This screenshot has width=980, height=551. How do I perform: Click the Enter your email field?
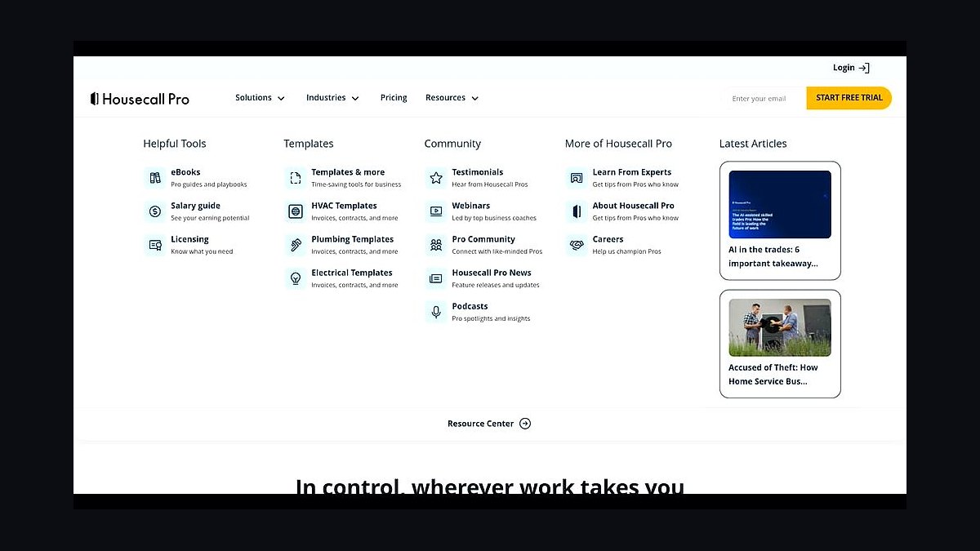click(764, 99)
